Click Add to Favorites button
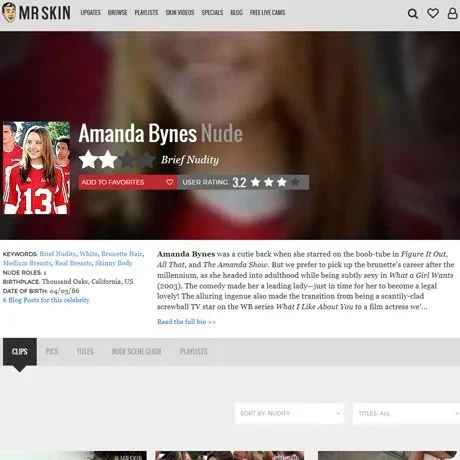Screen dimensions: 460x460 pos(127,182)
